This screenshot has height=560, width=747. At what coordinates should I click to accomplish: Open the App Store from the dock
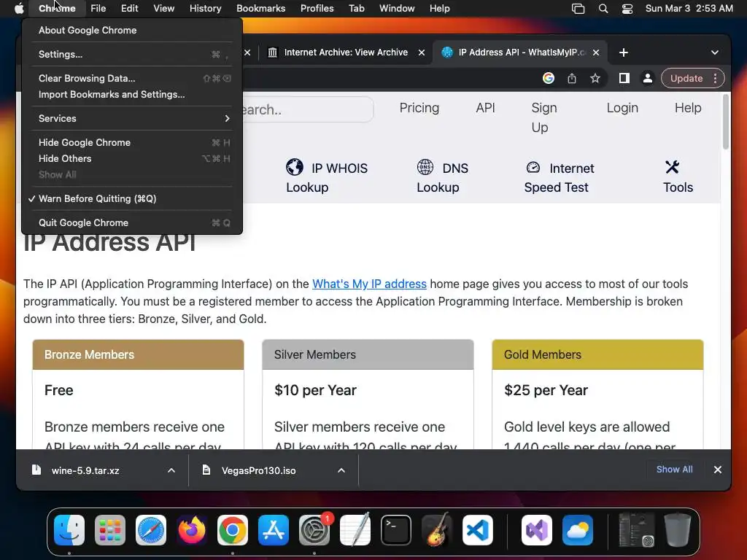coord(274,530)
